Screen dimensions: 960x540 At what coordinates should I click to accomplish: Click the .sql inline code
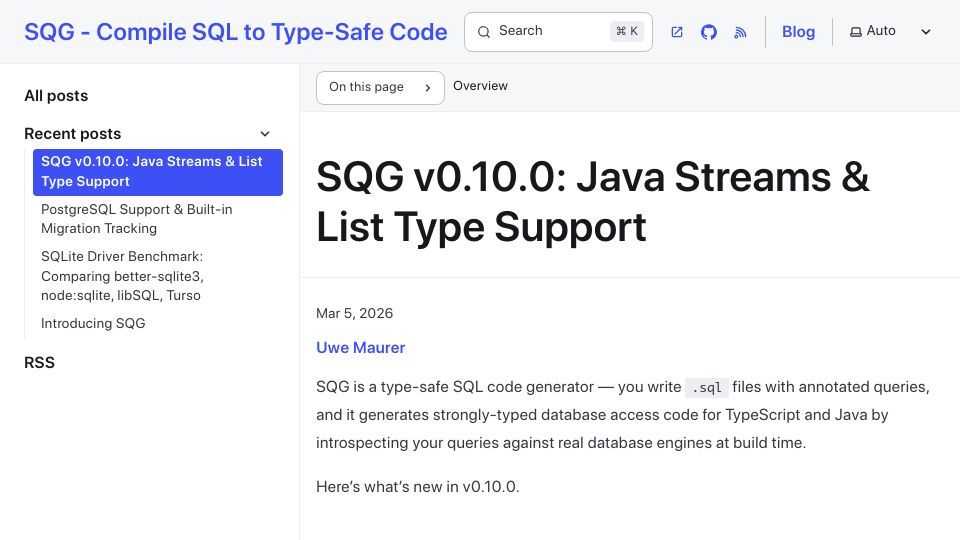[x=707, y=388]
